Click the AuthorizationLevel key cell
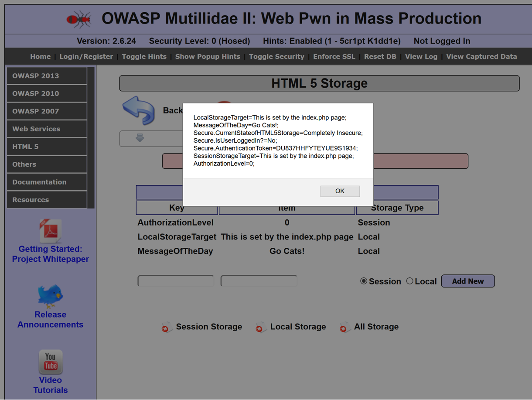This screenshot has width=532, height=400. [176, 222]
